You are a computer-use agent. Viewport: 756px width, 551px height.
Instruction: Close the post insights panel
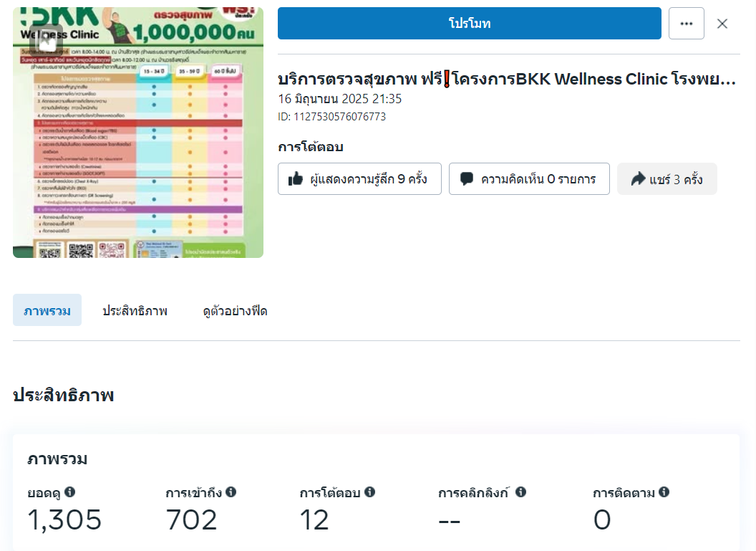click(x=722, y=24)
